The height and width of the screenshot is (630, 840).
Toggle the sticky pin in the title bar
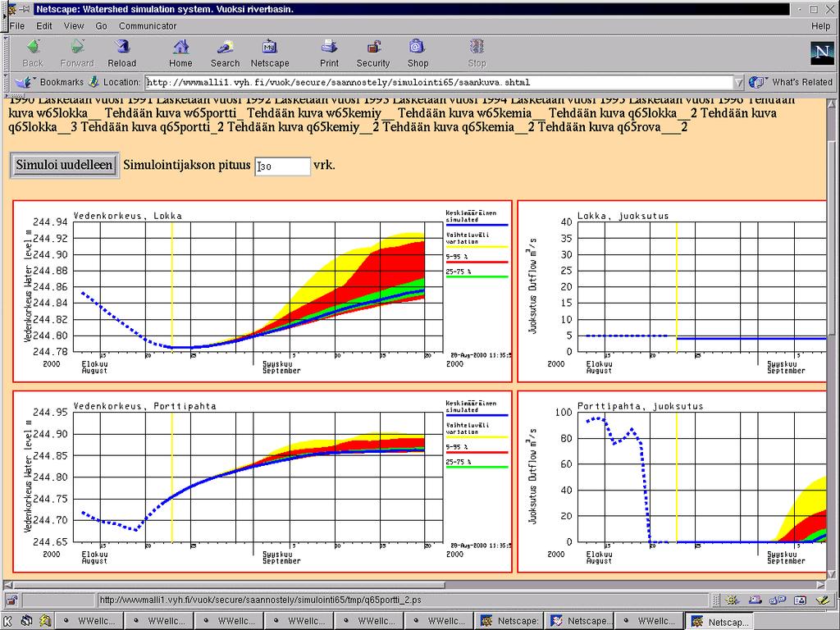click(x=25, y=9)
